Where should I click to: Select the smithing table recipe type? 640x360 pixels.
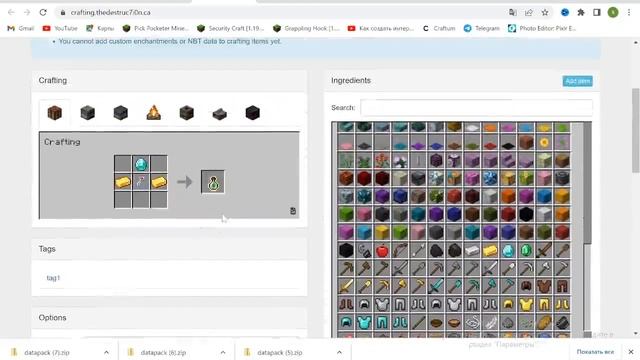pyautogui.click(x=253, y=113)
